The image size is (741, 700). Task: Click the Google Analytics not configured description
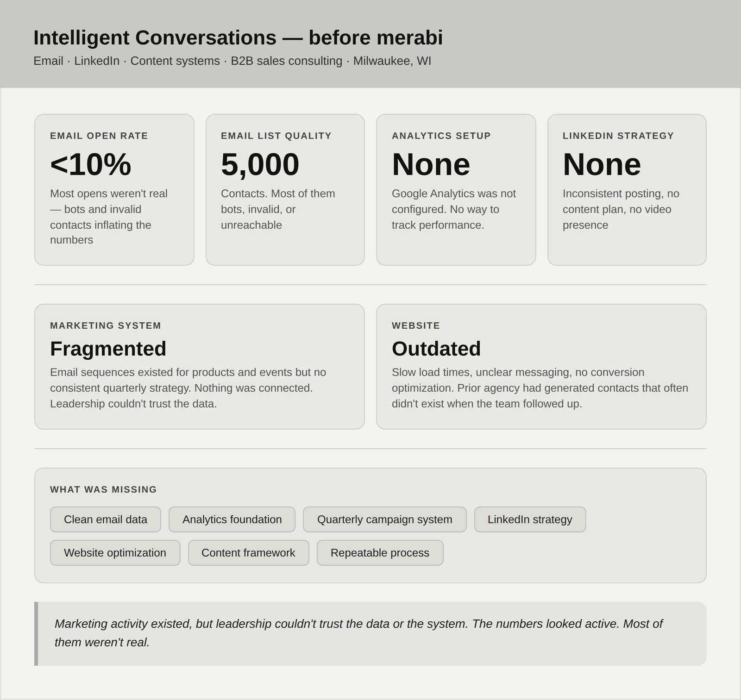tap(454, 209)
